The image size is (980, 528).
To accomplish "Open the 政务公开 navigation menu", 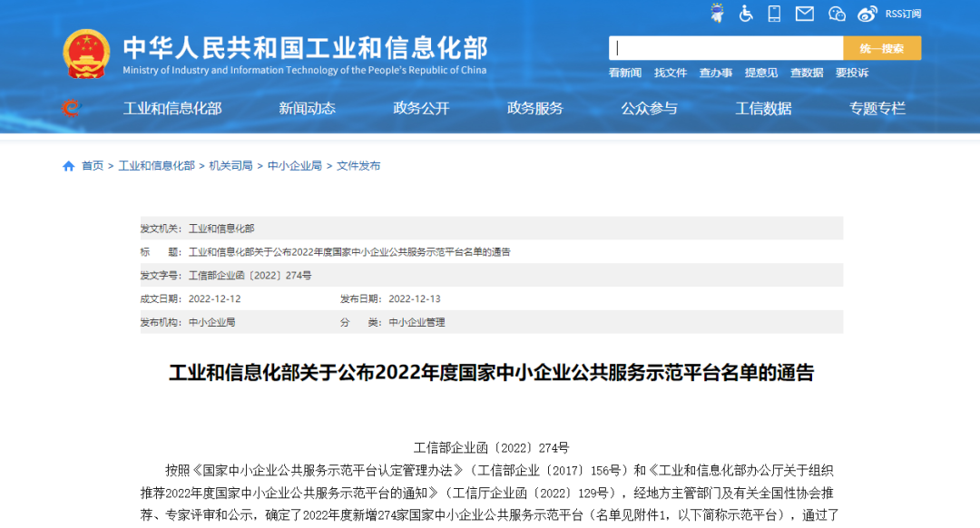I will (x=421, y=108).
